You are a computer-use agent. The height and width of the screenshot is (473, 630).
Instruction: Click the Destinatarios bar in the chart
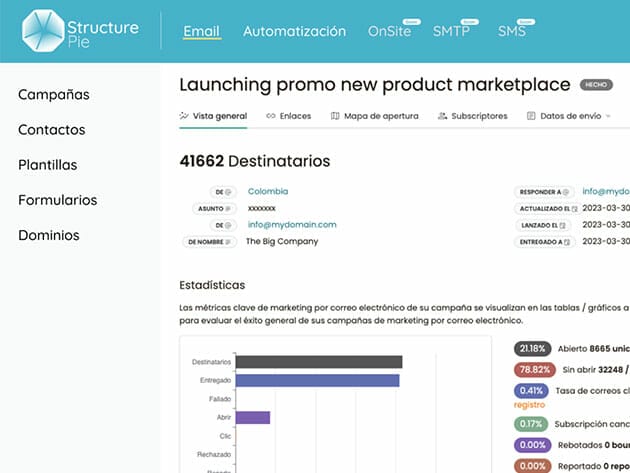[319, 362]
